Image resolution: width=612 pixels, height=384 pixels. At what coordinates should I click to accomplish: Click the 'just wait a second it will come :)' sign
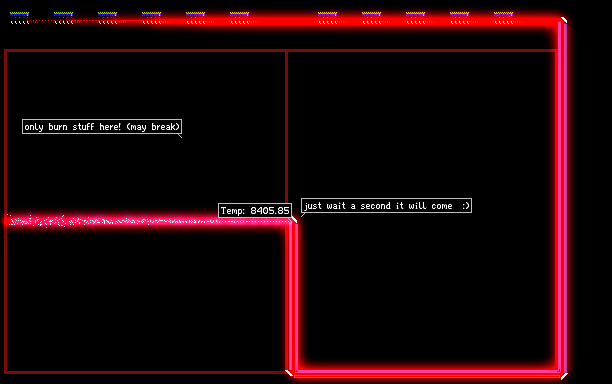coord(386,206)
